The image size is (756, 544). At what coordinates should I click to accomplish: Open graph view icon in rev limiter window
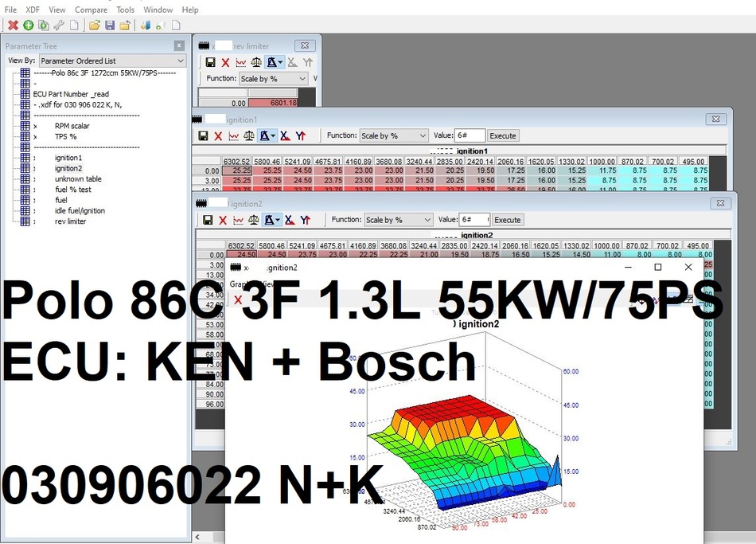click(x=240, y=62)
